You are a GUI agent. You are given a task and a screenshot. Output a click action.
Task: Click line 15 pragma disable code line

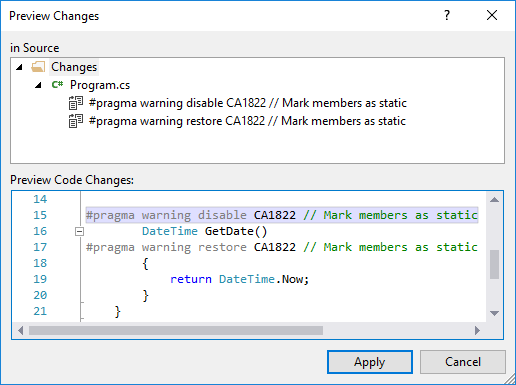click(x=282, y=215)
